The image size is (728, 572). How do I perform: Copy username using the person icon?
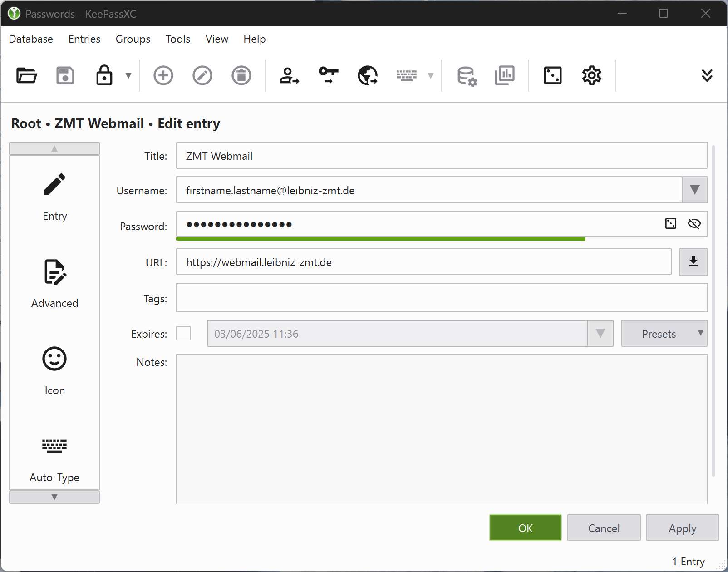click(289, 75)
